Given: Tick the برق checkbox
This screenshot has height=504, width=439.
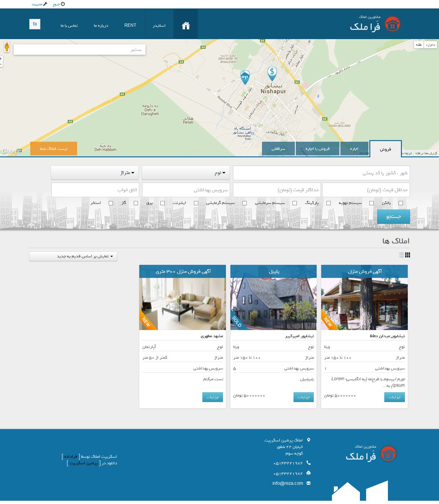Looking at the screenshot, I should click(x=162, y=203).
